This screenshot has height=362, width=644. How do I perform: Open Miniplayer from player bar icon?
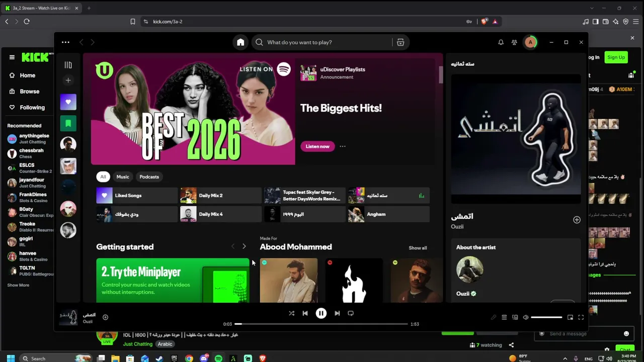click(x=570, y=317)
